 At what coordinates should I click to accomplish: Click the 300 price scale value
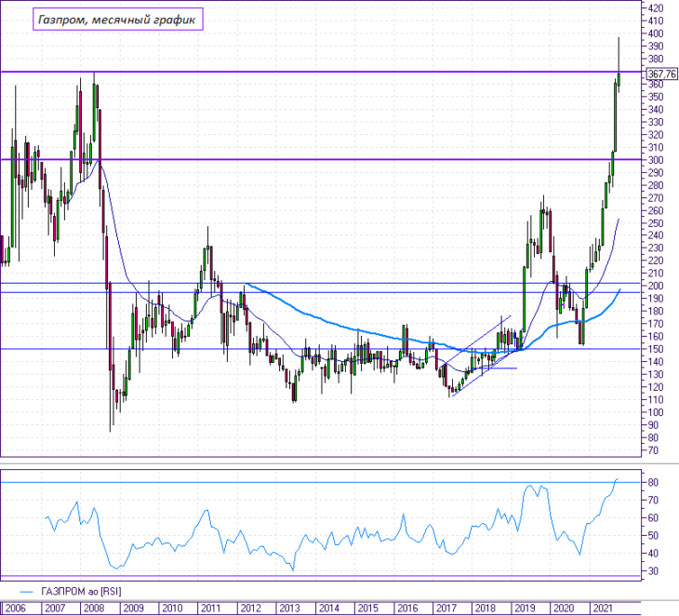[656, 160]
